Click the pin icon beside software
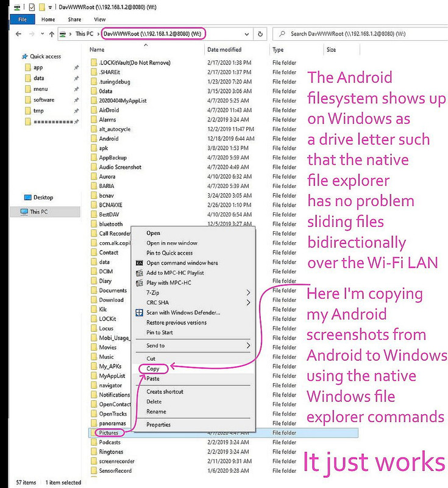 pyautogui.click(x=76, y=100)
